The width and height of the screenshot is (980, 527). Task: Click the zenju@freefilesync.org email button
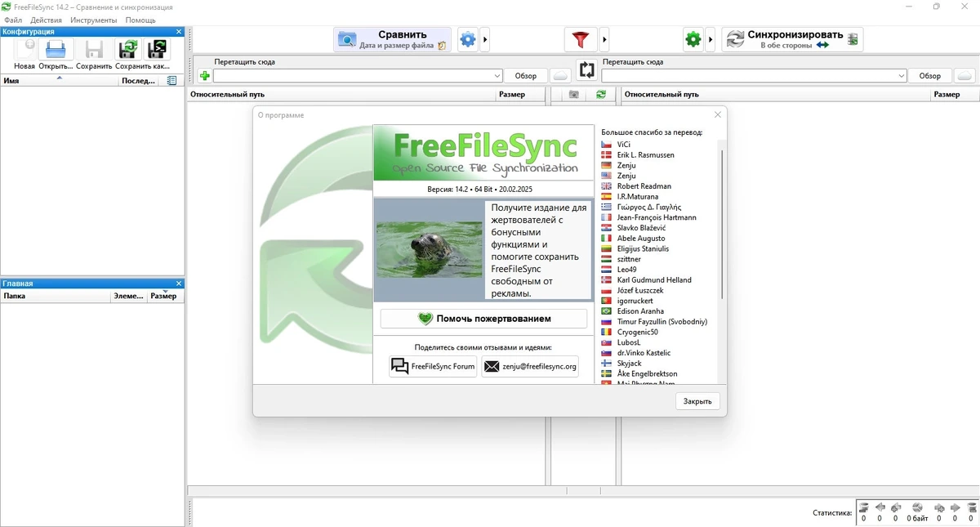(530, 366)
